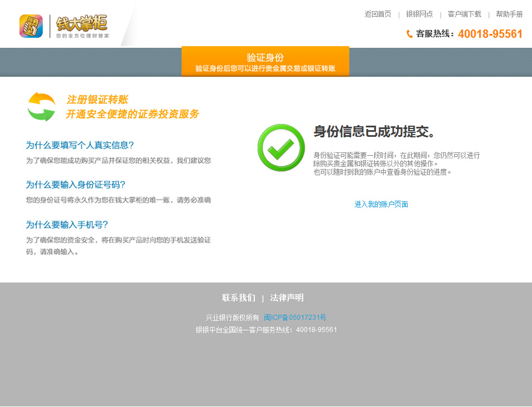Click the 开通安全便捷的证券投资服务 slogan
Screen dimensions: 532x407
click(132, 114)
